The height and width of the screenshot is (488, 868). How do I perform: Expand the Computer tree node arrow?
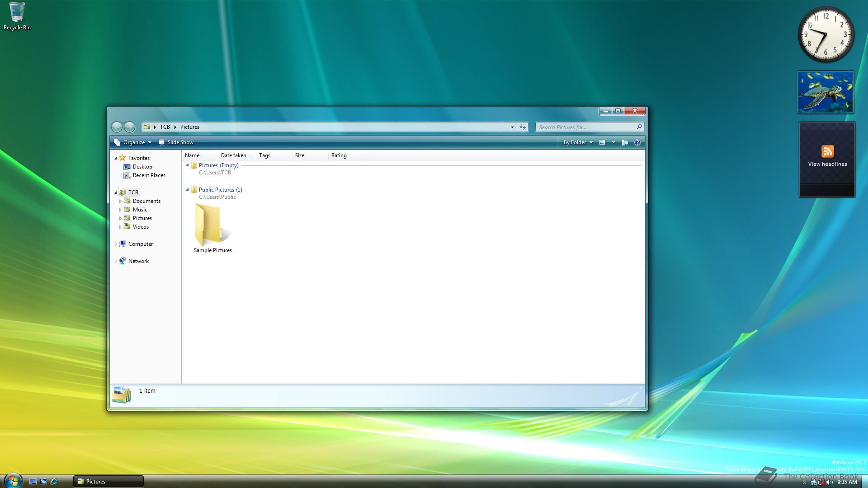click(x=116, y=244)
